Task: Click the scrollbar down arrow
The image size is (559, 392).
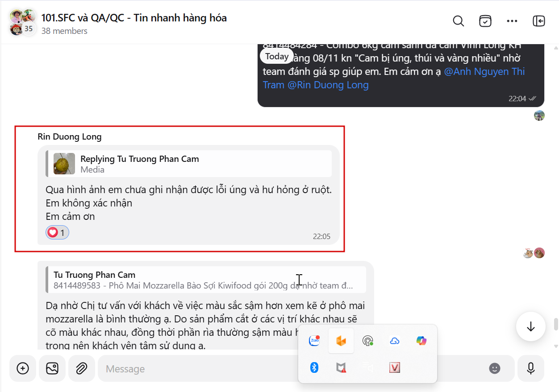Action: point(556,346)
